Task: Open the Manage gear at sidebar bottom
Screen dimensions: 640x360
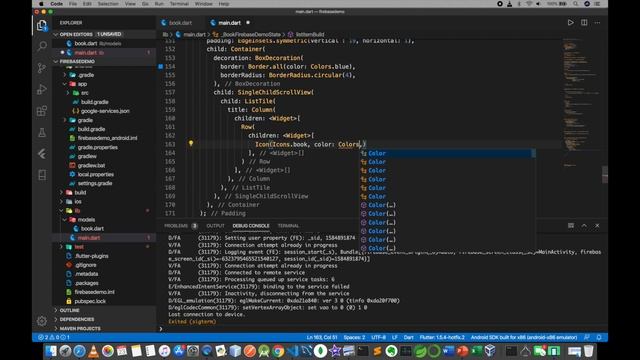Action: click(42, 321)
